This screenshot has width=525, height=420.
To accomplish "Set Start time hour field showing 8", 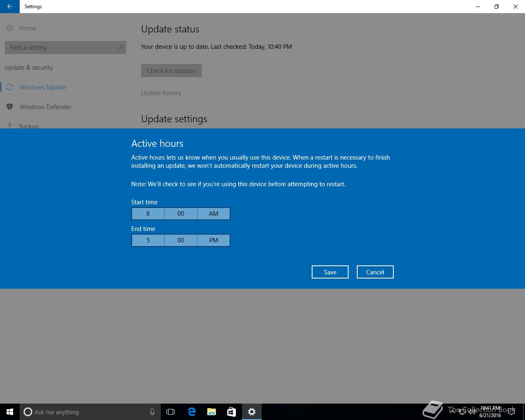I will coord(148,214).
